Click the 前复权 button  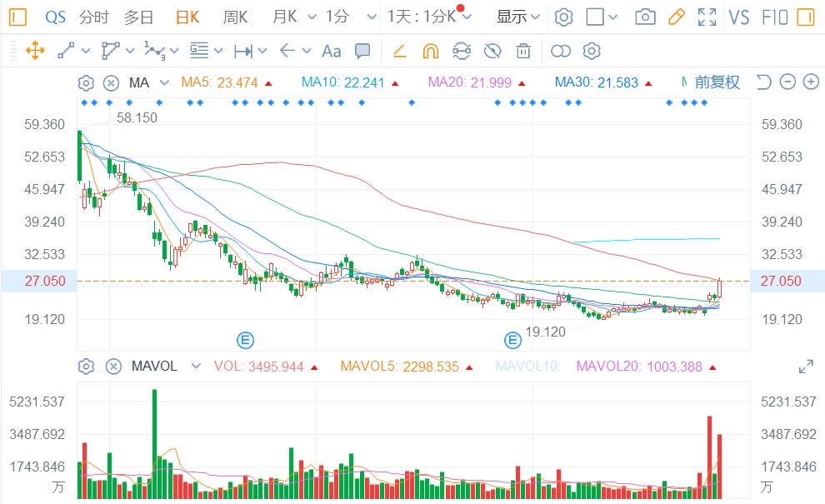click(717, 82)
